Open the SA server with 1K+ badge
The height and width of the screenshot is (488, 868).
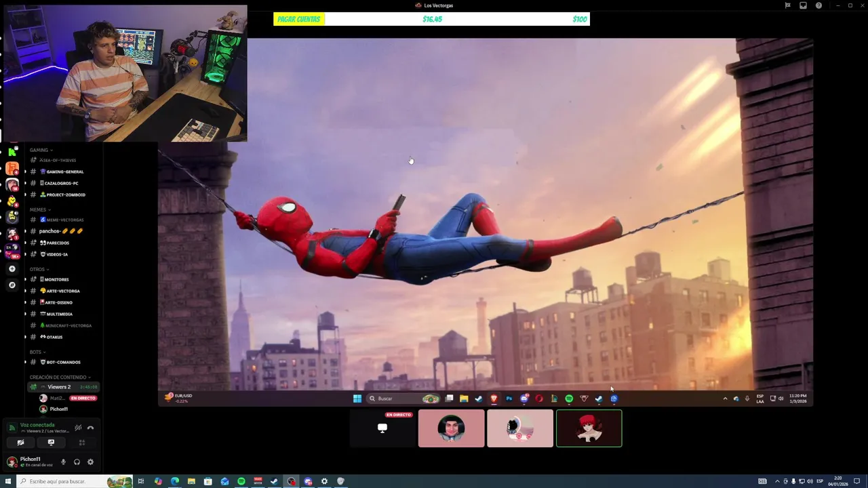point(12,251)
